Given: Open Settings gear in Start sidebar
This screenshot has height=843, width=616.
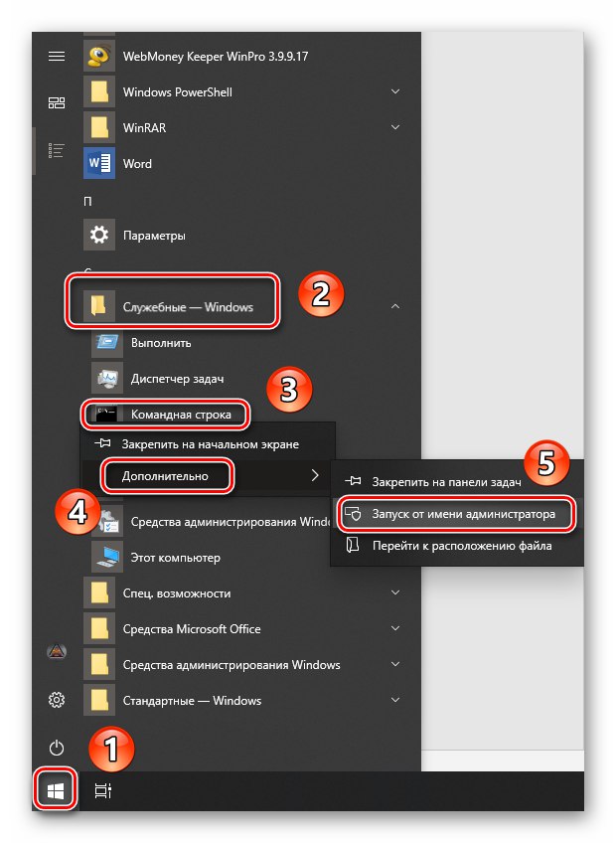Looking at the screenshot, I should pos(57,700).
